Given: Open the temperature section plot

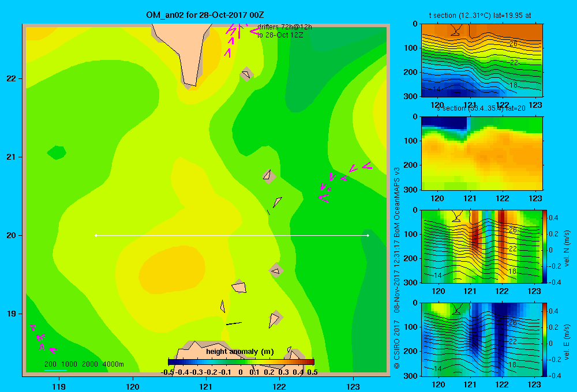Looking at the screenshot, I should point(482,61).
